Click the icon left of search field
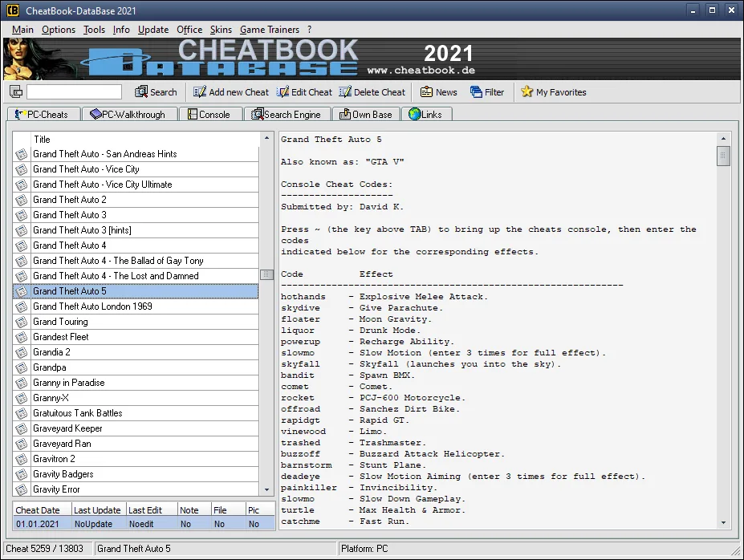Viewport: 744px width, 560px height. click(16, 91)
